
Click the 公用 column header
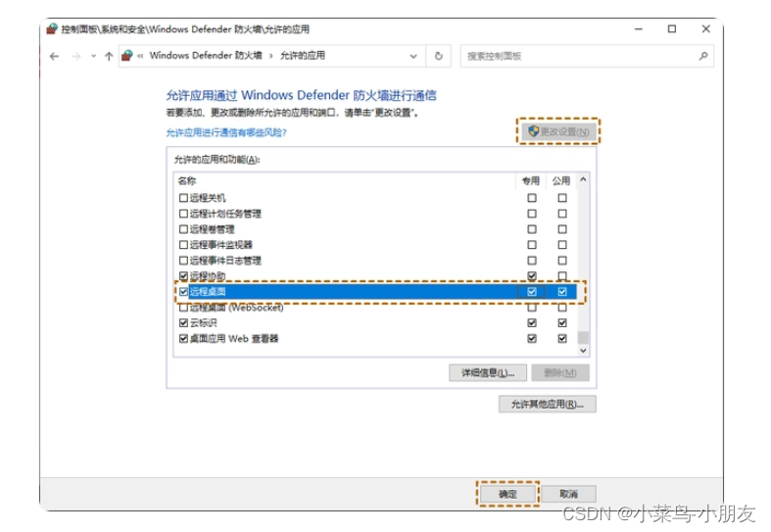[x=561, y=181]
